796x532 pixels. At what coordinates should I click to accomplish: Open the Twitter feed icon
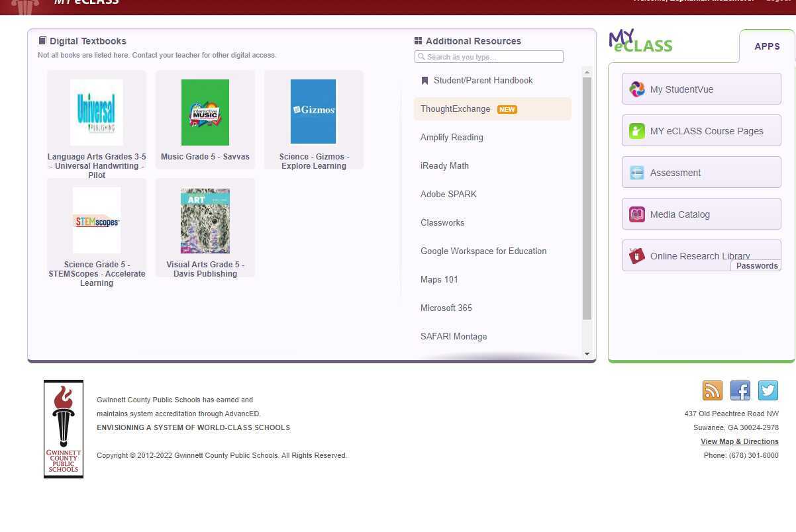point(768,390)
